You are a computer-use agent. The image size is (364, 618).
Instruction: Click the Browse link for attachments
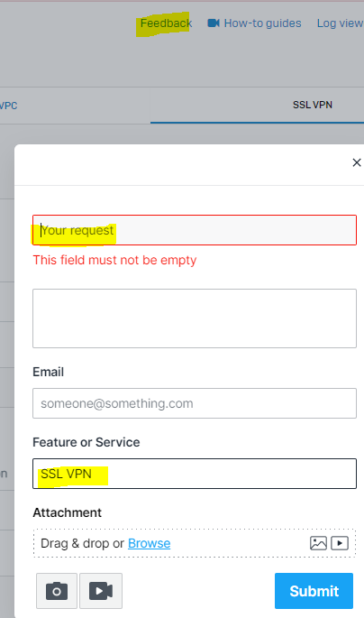(x=150, y=543)
